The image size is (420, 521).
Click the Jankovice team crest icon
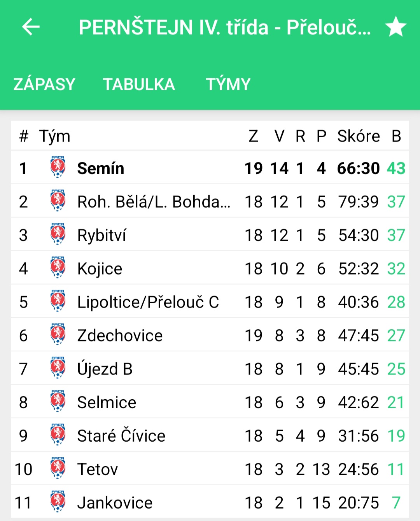coord(58,502)
